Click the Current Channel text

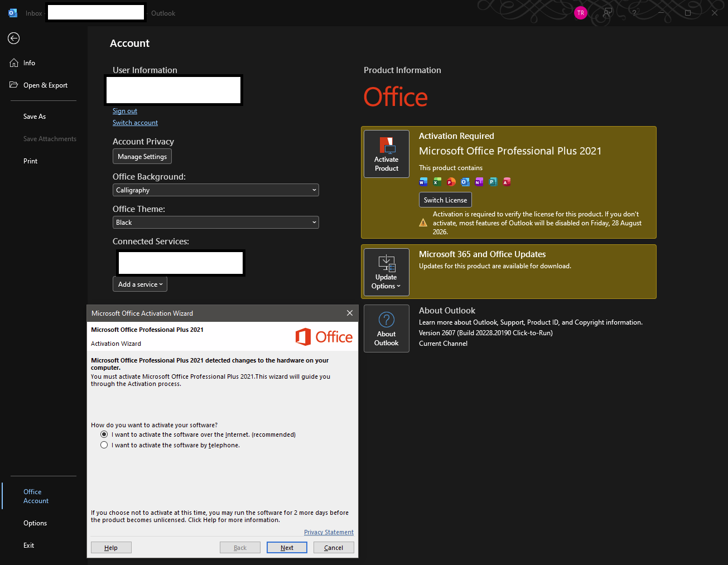443,344
